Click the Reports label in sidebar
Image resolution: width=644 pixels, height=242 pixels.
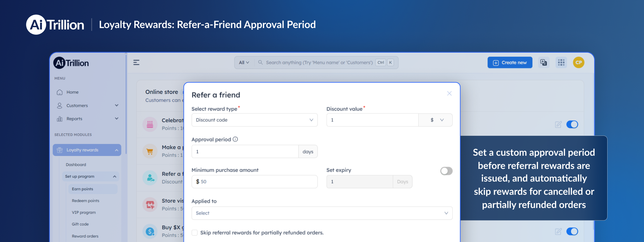[74, 119]
